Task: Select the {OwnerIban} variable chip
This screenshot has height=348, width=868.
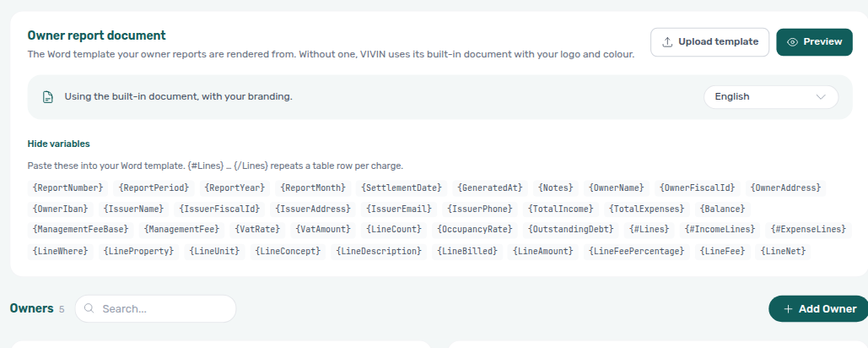Action: pyautogui.click(x=61, y=209)
